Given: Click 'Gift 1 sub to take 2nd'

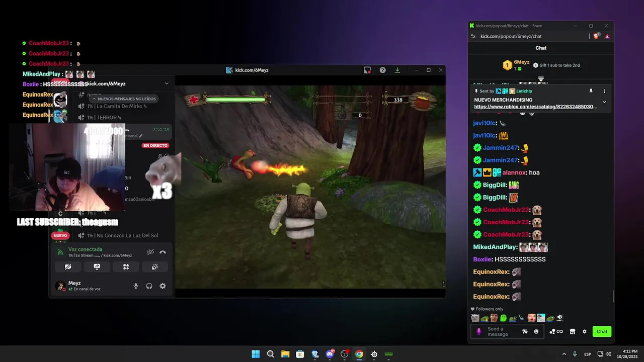Looking at the screenshot, I should tap(556, 65).
